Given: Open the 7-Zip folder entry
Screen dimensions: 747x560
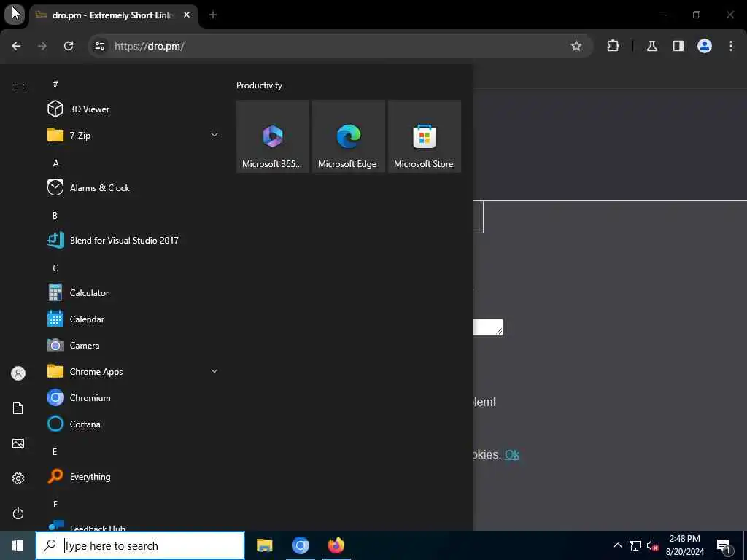Looking at the screenshot, I should [x=133, y=135].
